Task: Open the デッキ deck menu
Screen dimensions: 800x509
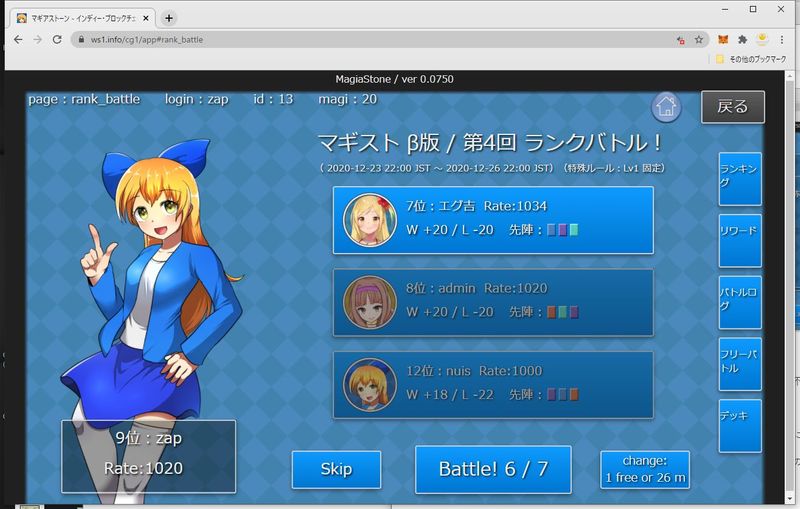Action: click(740, 426)
